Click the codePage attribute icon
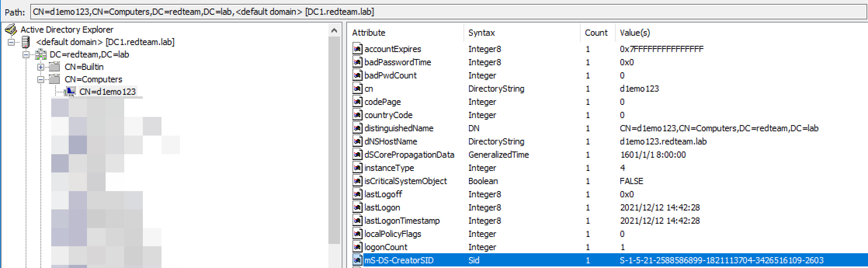 tap(357, 101)
